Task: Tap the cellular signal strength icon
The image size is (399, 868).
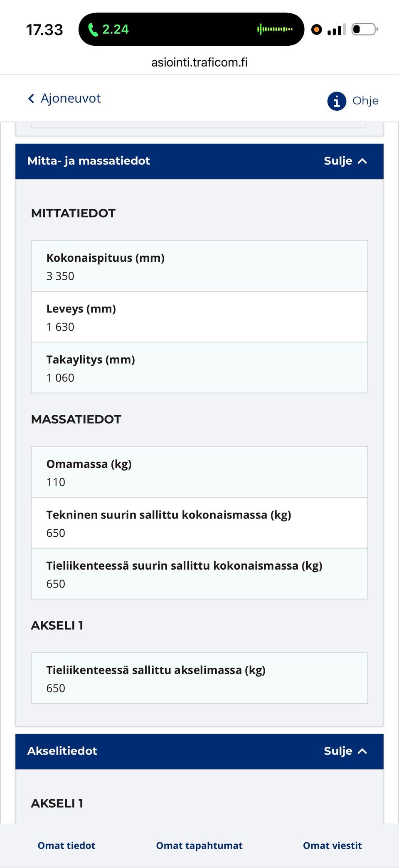Action: pyautogui.click(x=336, y=30)
